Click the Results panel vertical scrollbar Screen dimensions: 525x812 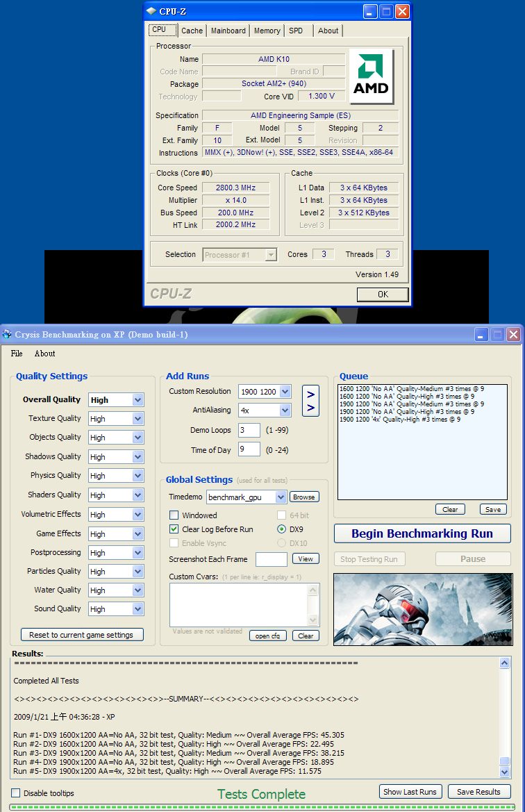504,715
